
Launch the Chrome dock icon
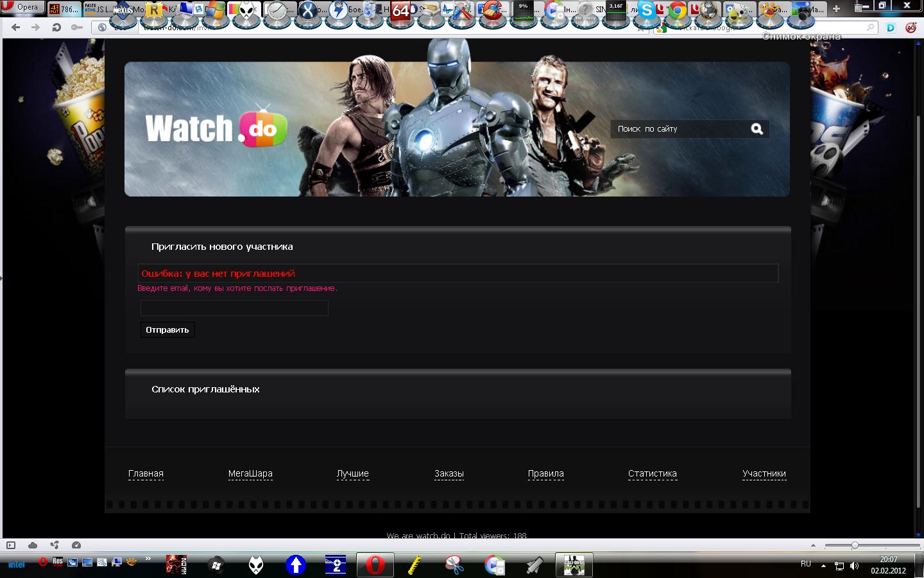678,10
